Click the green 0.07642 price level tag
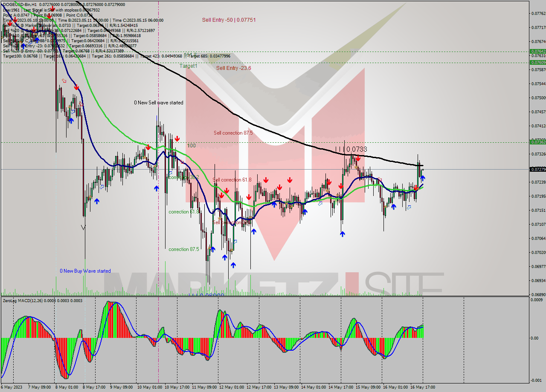Screen dimensions: 546x392 click(x=537, y=52)
